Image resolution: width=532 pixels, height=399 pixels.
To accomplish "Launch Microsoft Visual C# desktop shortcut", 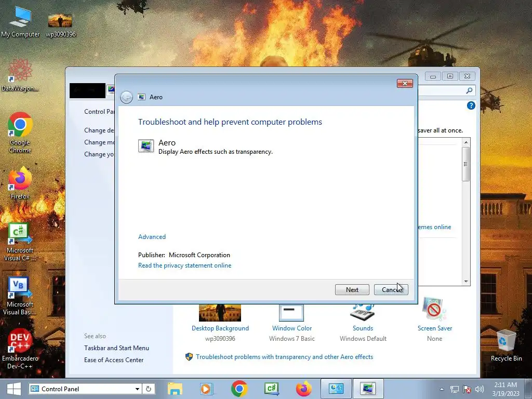I will pos(20,242).
